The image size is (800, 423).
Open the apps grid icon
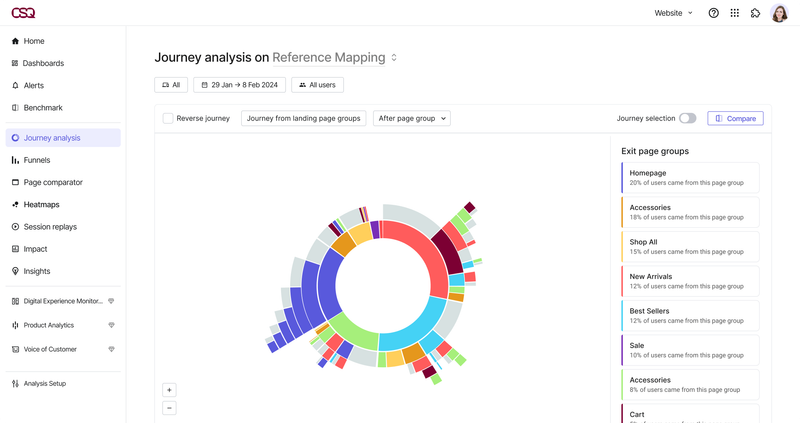point(735,13)
